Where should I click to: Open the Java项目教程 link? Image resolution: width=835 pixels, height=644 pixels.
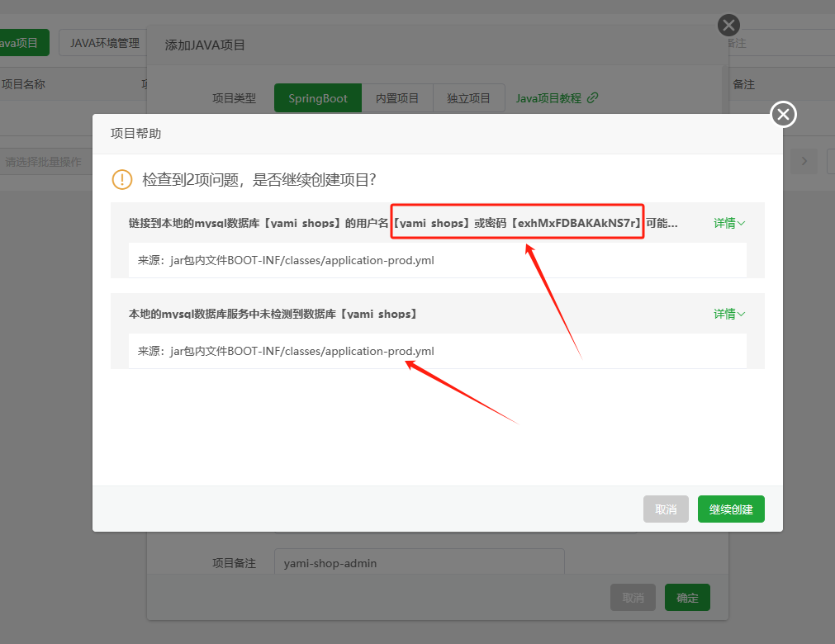tap(549, 97)
